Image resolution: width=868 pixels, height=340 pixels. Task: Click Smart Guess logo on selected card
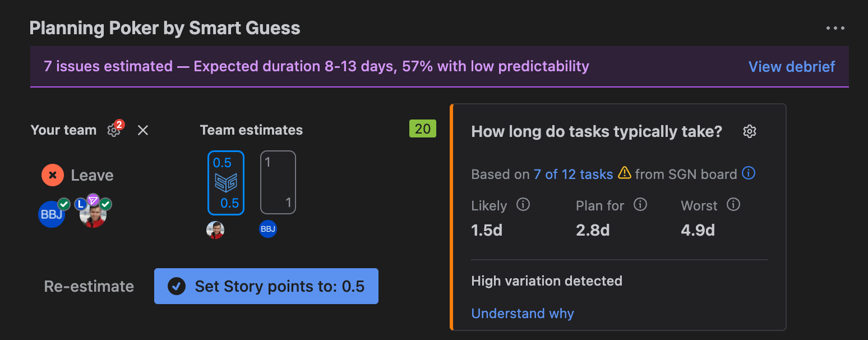click(226, 182)
